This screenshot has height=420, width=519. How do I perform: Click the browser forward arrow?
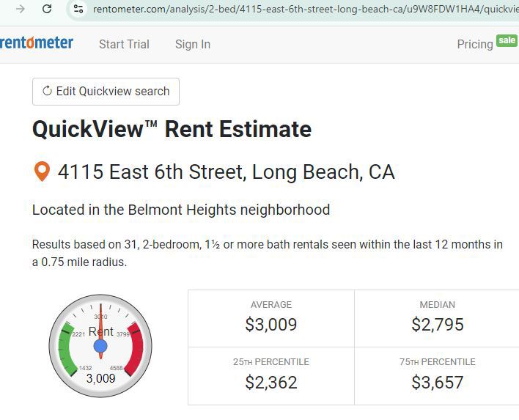[21, 9]
